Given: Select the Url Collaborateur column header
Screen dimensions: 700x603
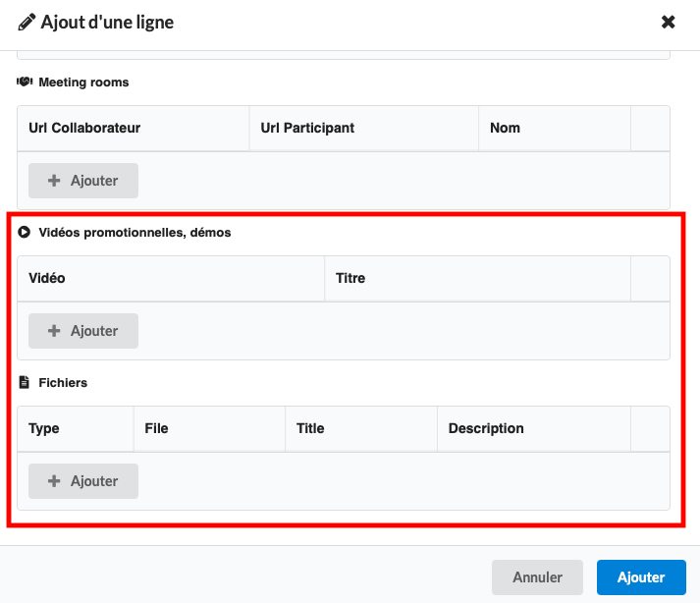Looking at the screenshot, I should (84, 128).
